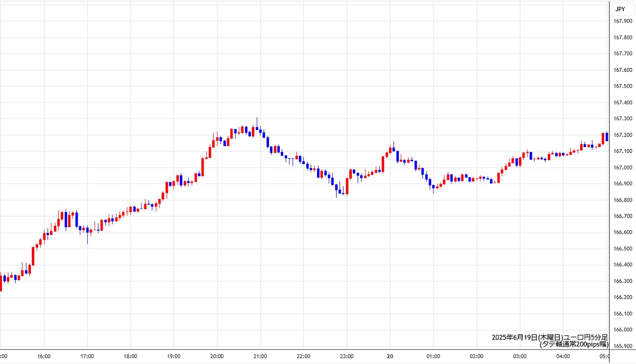Select the 167.900 price axis label
Screen dimensions: 636x364
point(623,21)
